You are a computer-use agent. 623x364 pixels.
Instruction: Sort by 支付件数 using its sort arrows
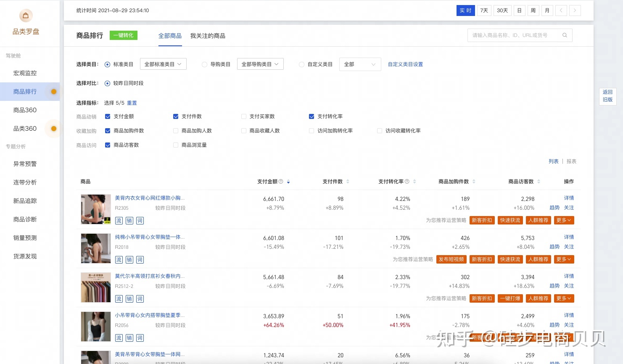pyautogui.click(x=348, y=182)
